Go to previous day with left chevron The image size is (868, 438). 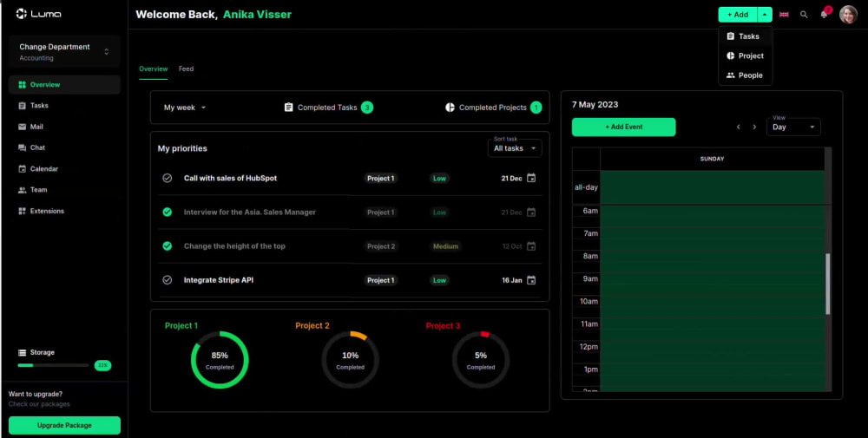[x=738, y=127]
